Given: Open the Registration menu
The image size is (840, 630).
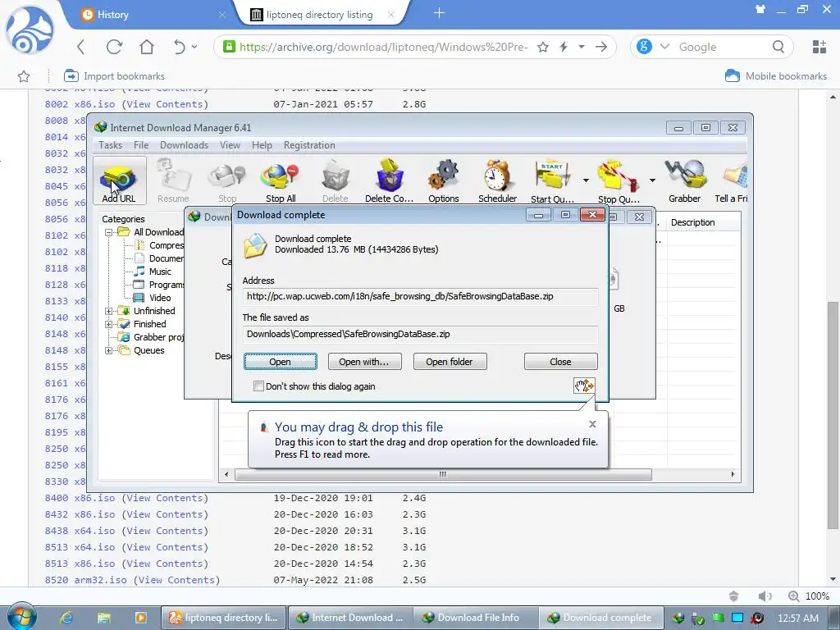Looking at the screenshot, I should click(x=309, y=145).
